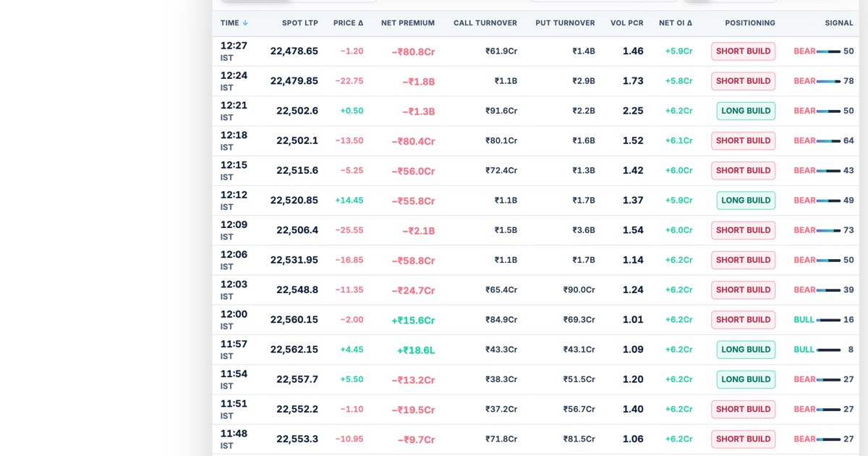Select net premium +₹18.6L
Viewport: 868px width, 456px height.
(x=416, y=350)
